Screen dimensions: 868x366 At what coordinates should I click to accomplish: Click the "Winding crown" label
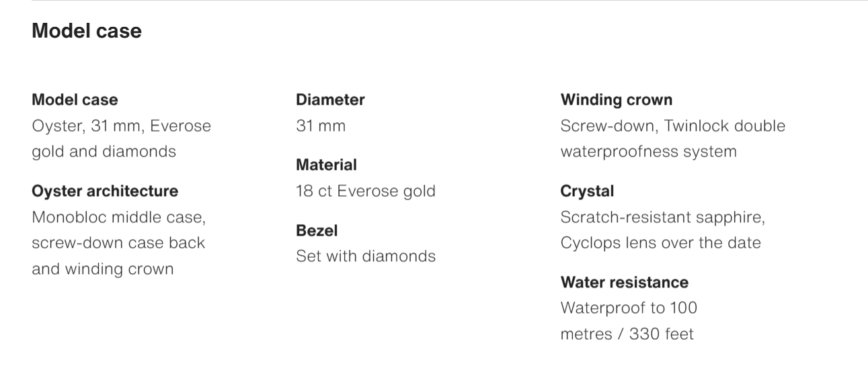click(x=616, y=100)
